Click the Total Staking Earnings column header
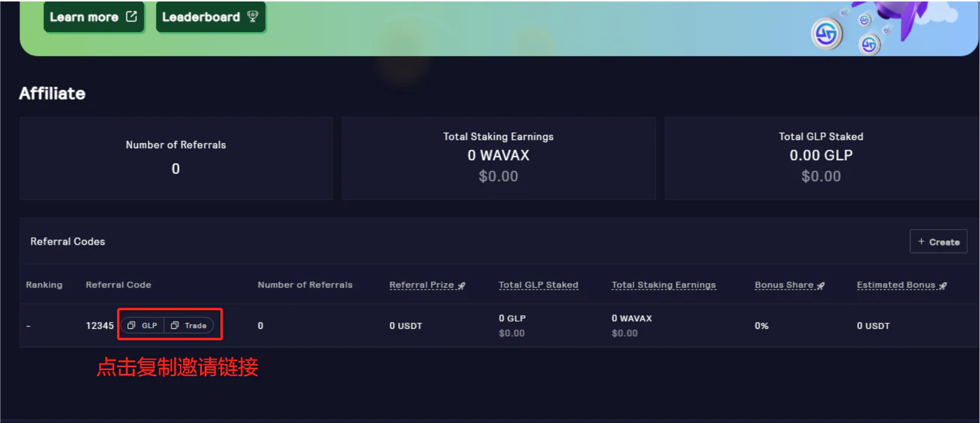The image size is (980, 423). coord(663,285)
